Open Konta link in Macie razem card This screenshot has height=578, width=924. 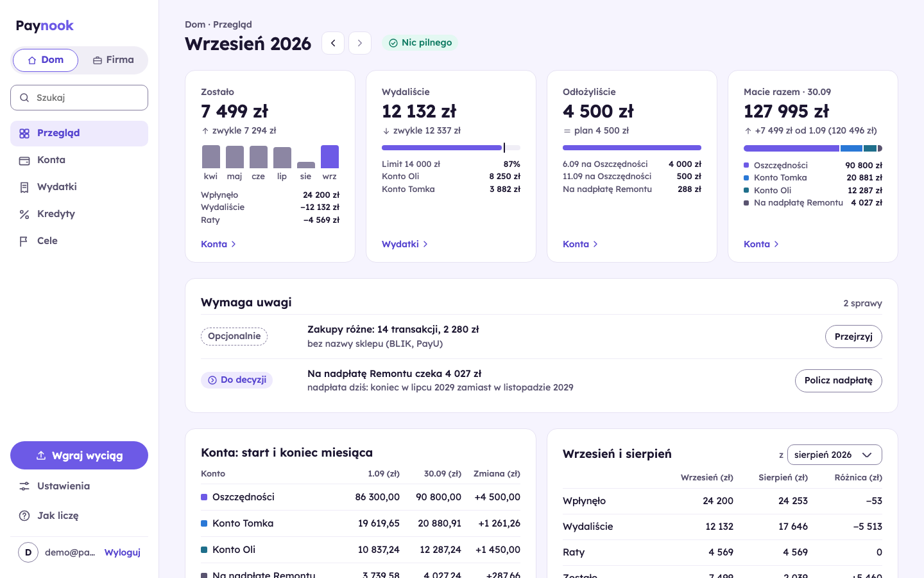762,244
